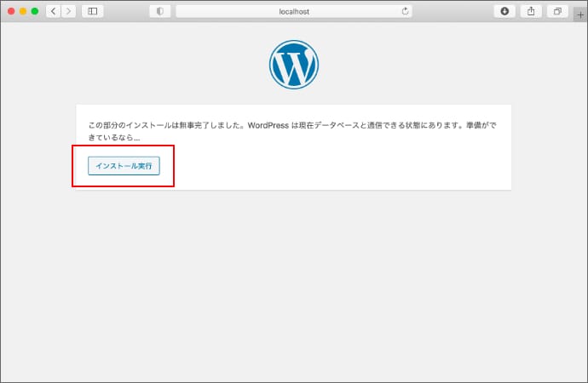The width and height of the screenshot is (588, 383).
Task: Open the privacy report shield icon
Action: coord(159,11)
